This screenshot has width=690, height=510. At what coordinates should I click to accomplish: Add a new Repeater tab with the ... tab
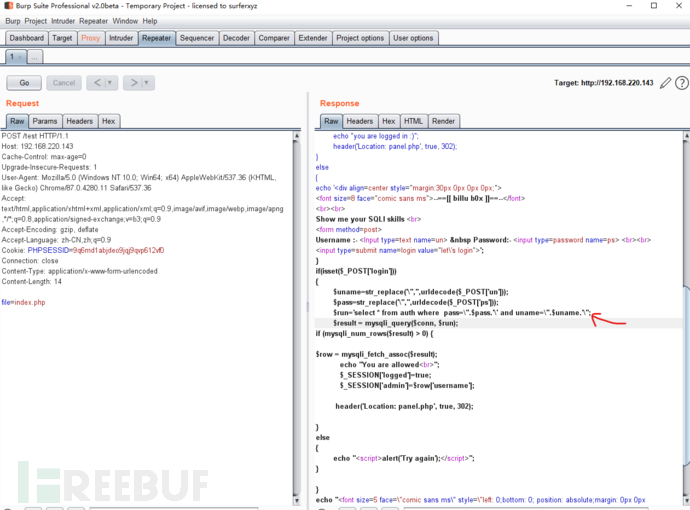tap(35, 57)
